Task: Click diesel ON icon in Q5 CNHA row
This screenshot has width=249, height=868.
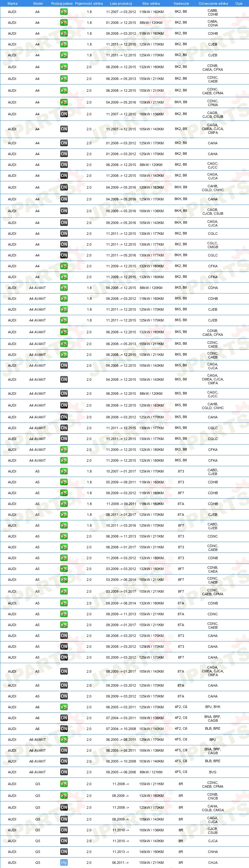Action: [64, 851]
